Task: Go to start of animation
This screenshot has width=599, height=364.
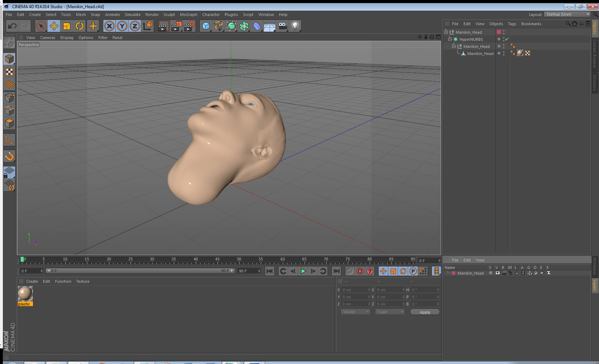Action: pyautogui.click(x=270, y=271)
